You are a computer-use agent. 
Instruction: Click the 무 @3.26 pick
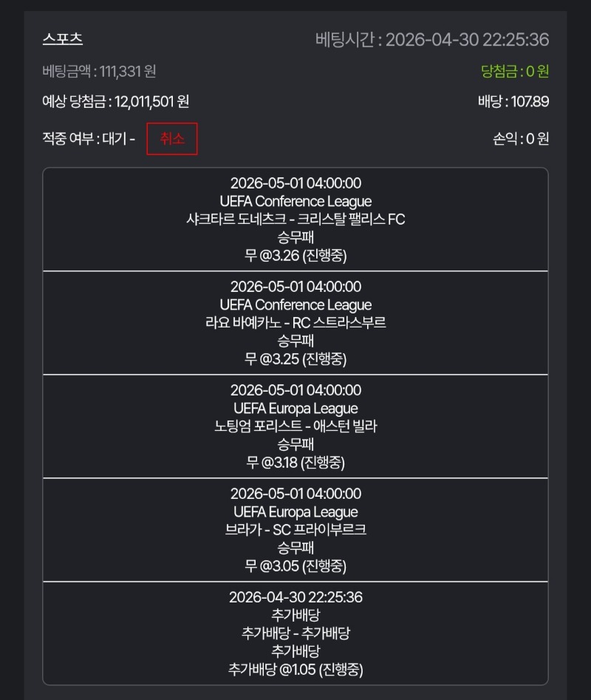[295, 256]
